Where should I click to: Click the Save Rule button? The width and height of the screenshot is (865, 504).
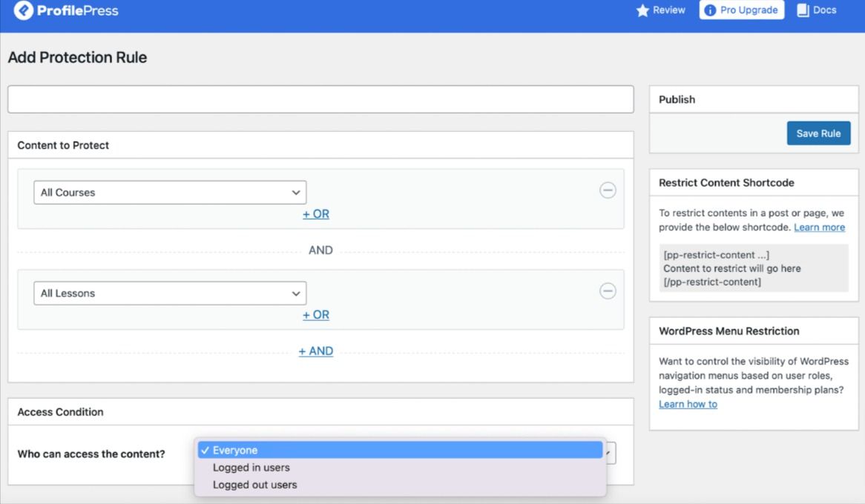click(x=818, y=133)
